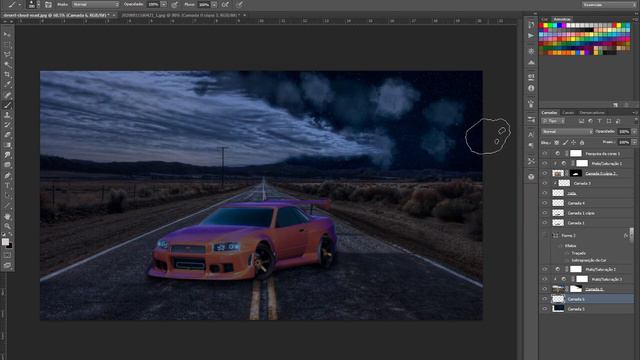Hide the Camada 1 cópia layer
The height and width of the screenshot is (360, 640).
[x=545, y=213]
